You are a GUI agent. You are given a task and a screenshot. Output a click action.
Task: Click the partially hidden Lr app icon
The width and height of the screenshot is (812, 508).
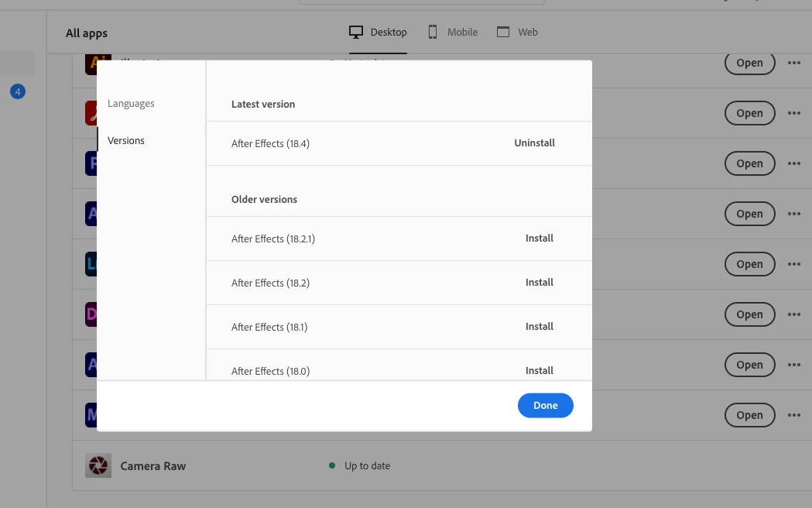coord(91,263)
